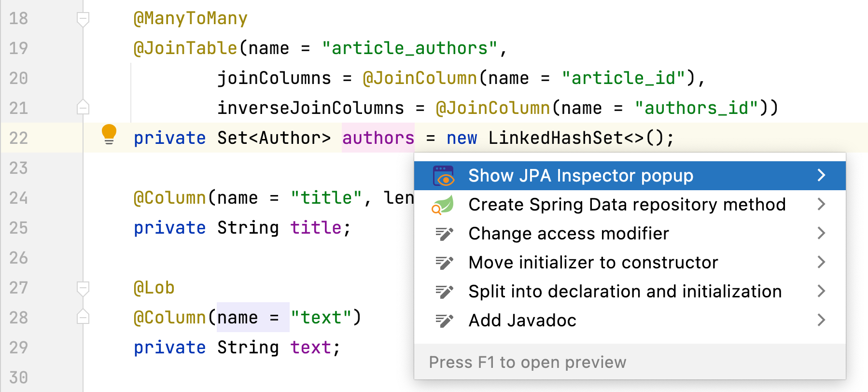This screenshot has height=392, width=868.
Task: Select Show JPA Inspector popup
Action: [x=580, y=176]
